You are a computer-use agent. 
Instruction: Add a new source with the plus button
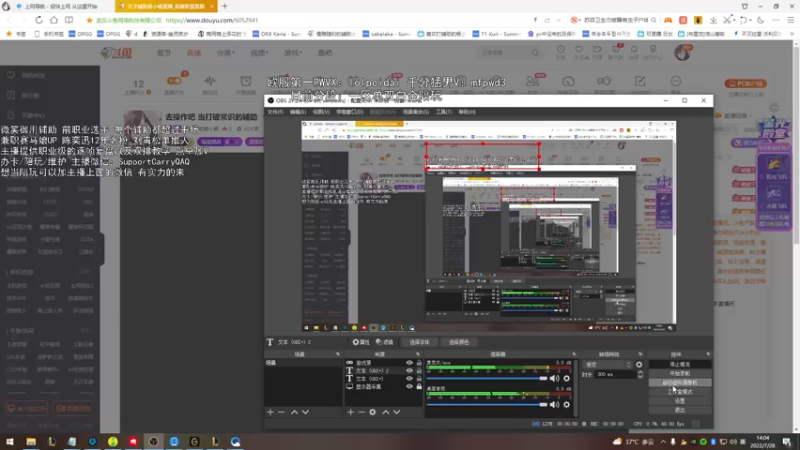click(x=351, y=412)
